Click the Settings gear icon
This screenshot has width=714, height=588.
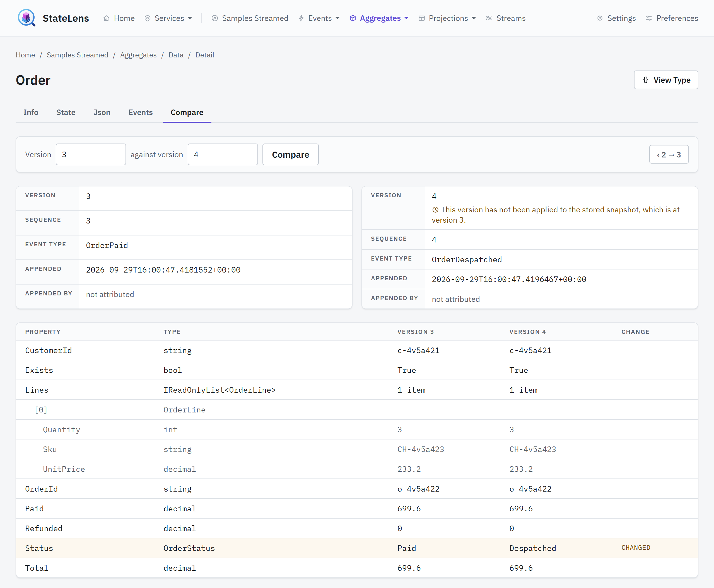(600, 18)
